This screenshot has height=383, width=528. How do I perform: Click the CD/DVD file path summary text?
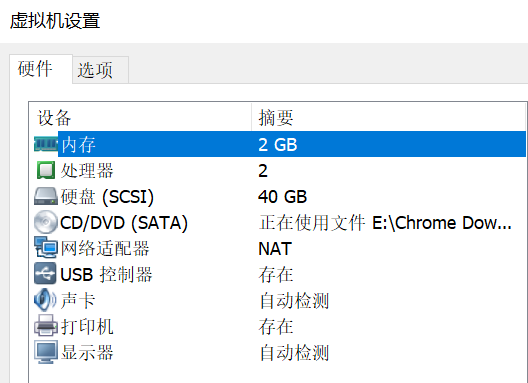tap(385, 223)
